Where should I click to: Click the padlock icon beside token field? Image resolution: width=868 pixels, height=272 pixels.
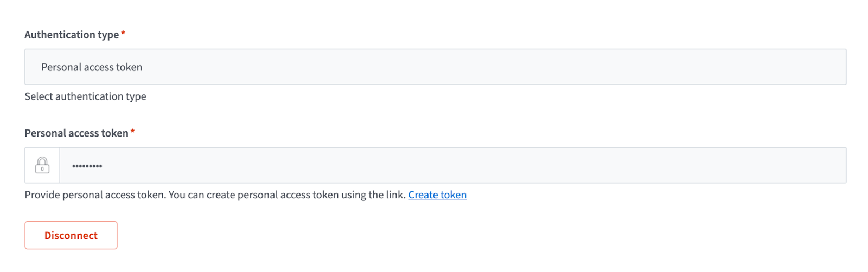(42, 165)
